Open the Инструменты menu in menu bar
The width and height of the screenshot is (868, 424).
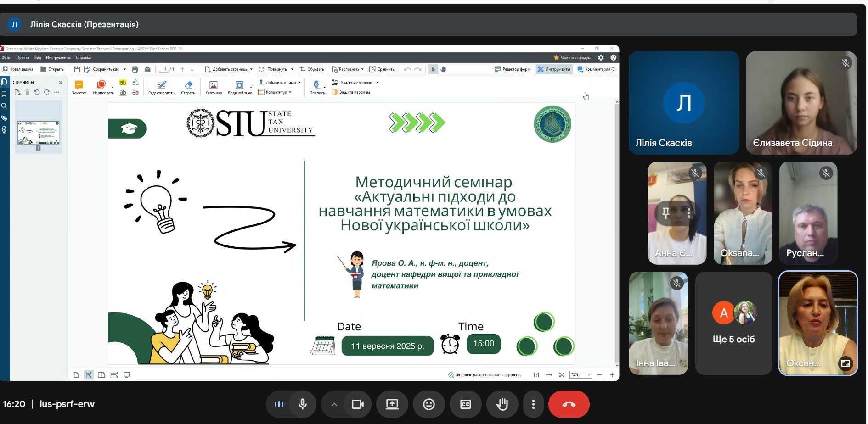tap(58, 58)
